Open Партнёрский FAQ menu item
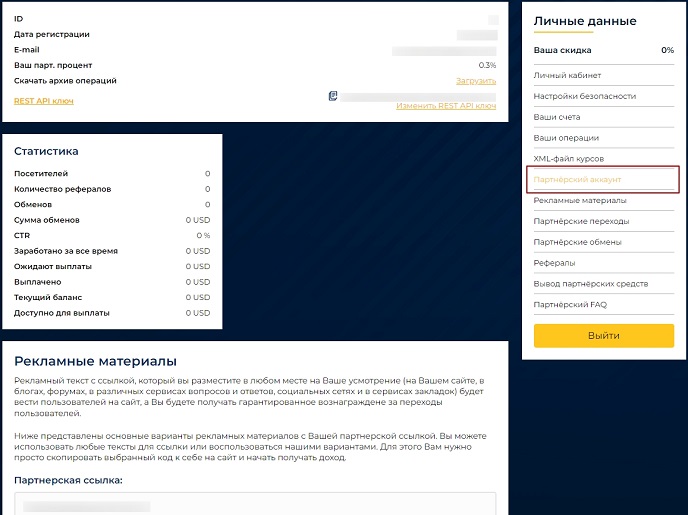This screenshot has width=688, height=515. 570,304
